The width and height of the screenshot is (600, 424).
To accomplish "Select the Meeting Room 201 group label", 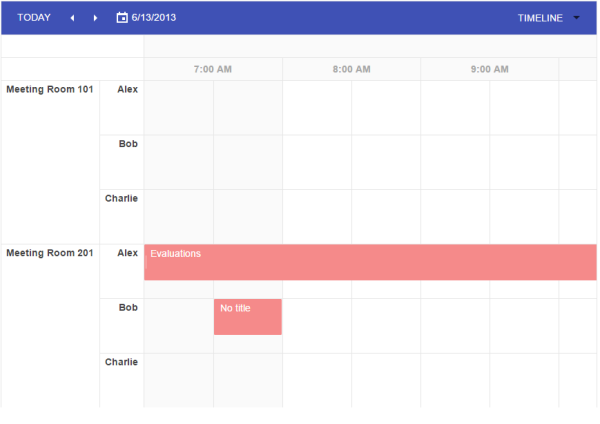I will point(50,253).
